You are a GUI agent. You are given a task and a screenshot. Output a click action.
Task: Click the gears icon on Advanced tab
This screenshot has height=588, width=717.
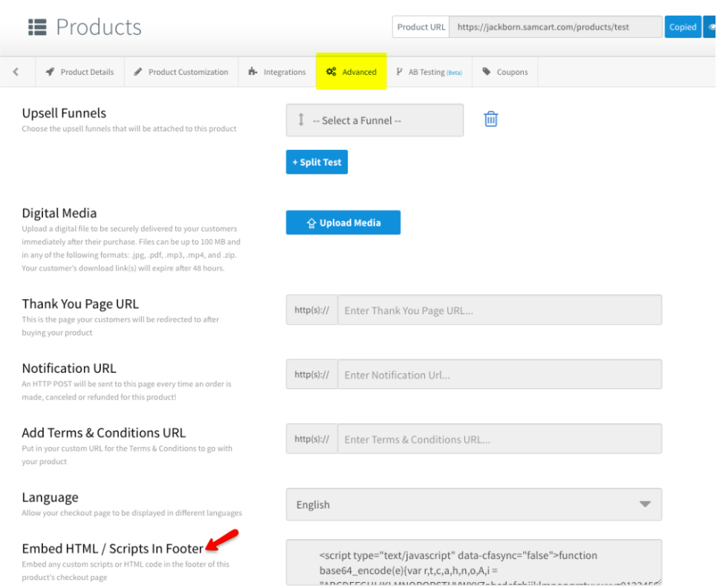[331, 72]
